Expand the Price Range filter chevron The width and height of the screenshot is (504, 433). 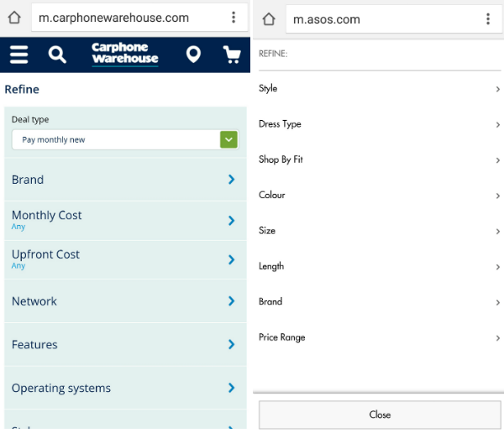point(498,338)
